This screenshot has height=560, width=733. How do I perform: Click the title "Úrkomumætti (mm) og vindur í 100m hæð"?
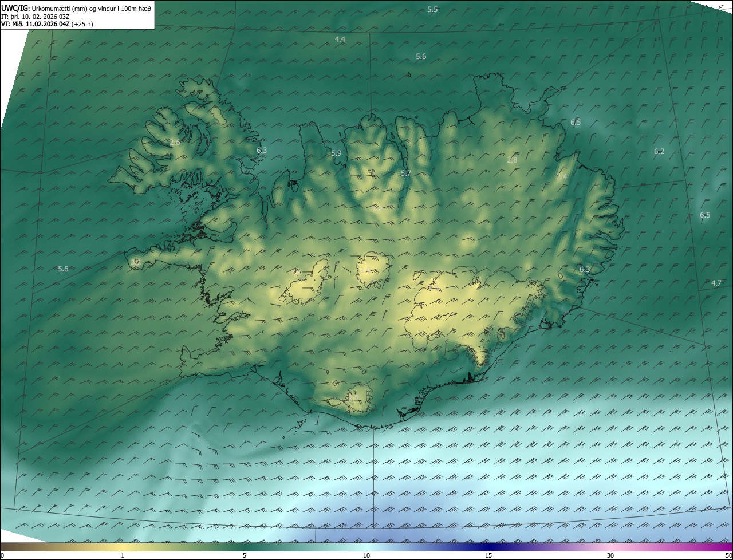91,7
